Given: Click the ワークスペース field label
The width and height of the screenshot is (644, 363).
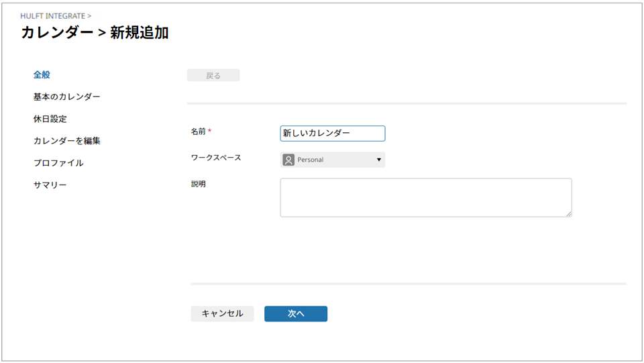Looking at the screenshot, I should (x=215, y=158).
